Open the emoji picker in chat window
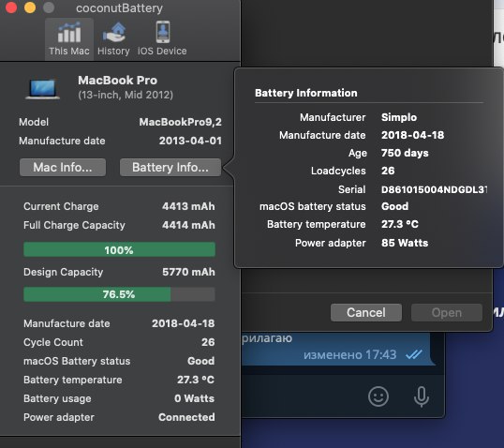504x448 pixels. [378, 396]
